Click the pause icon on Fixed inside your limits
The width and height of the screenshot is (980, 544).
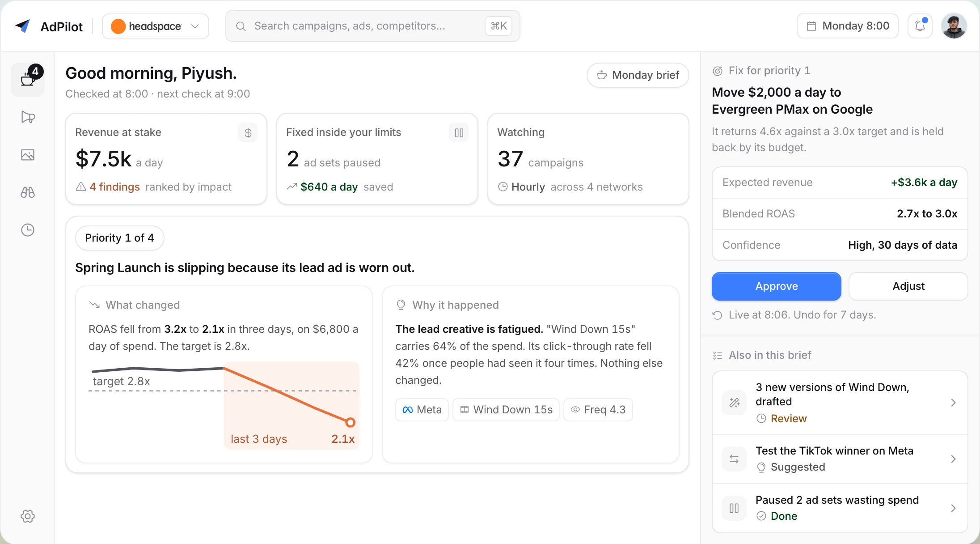click(459, 133)
